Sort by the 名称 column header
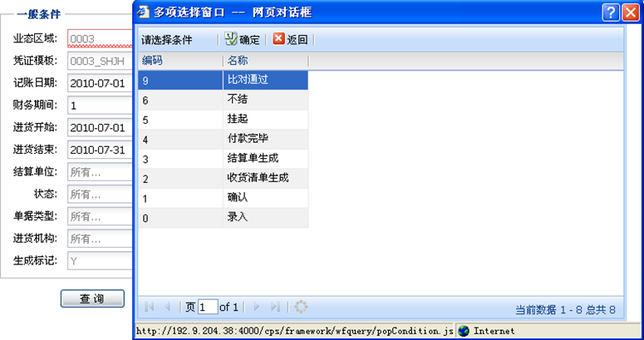 pyautogui.click(x=266, y=61)
